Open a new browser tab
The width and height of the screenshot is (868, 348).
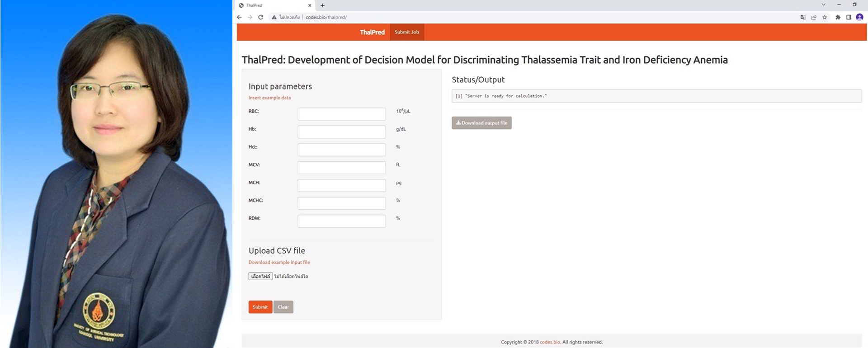[x=322, y=5]
